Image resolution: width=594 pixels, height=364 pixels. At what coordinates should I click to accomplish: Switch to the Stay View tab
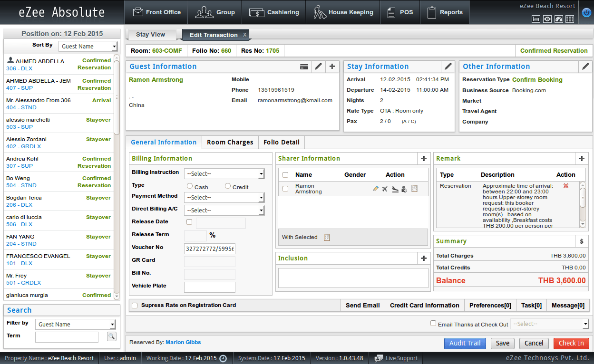point(150,35)
